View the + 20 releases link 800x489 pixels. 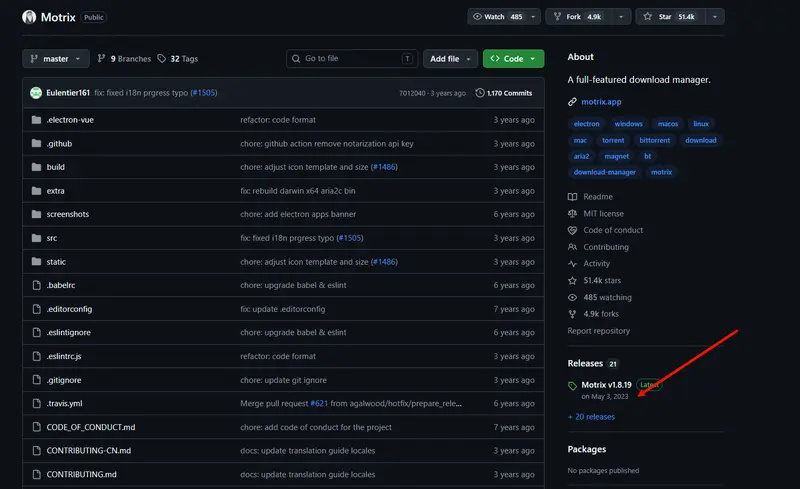tap(591, 416)
